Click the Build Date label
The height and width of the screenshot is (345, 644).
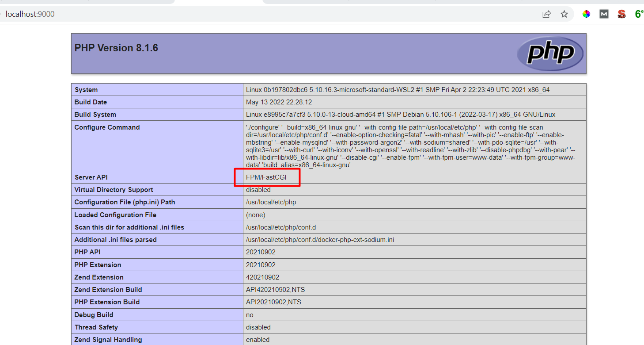pyautogui.click(x=91, y=102)
